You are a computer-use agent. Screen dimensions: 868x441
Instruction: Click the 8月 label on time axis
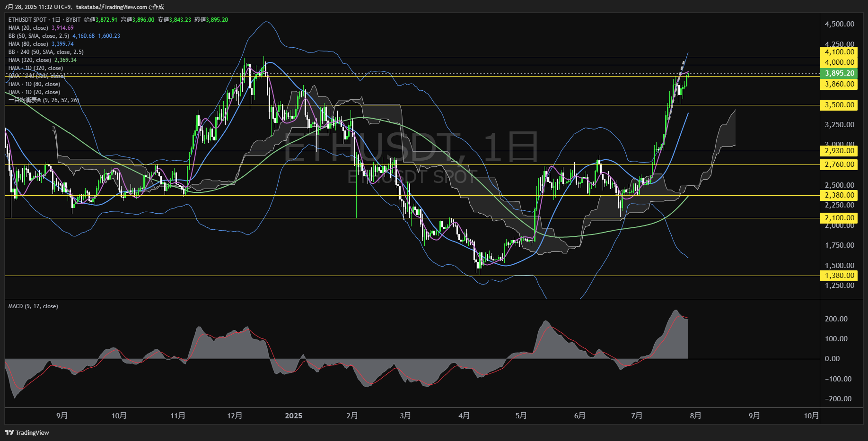click(695, 416)
